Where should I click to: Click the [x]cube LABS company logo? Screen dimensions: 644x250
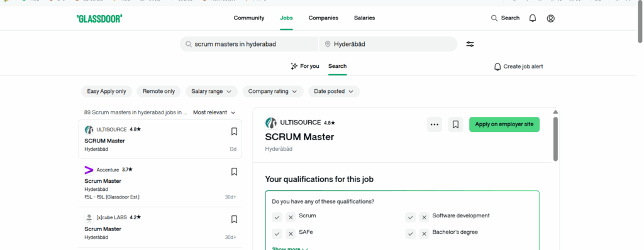point(89,217)
